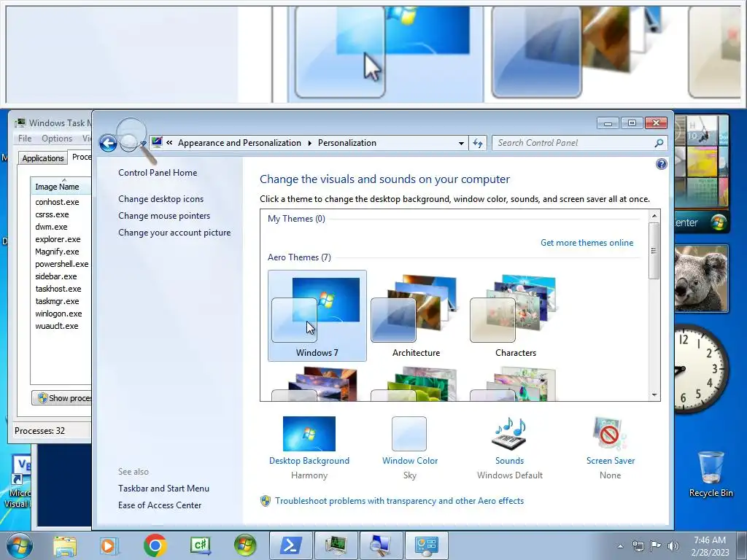Click the analog clock gadget
This screenshot has width=747, height=560.
click(x=701, y=369)
